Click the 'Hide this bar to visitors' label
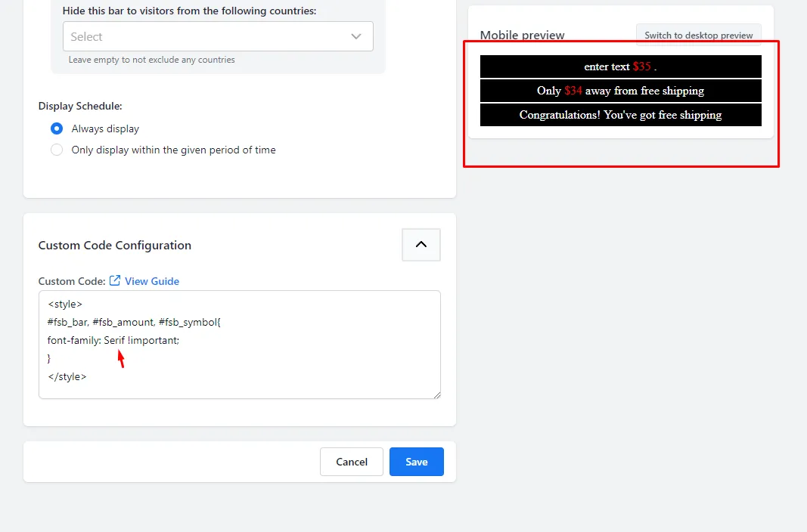 click(189, 11)
